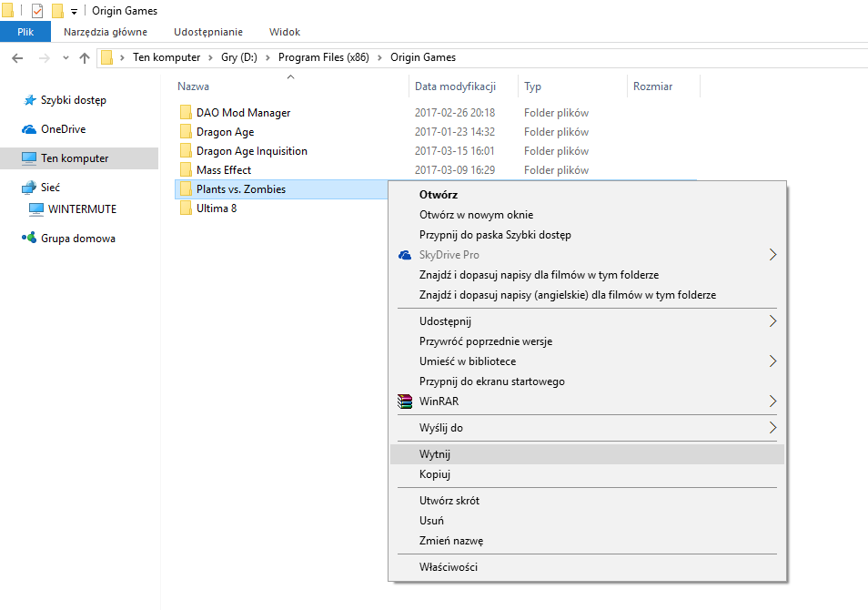Select the Ultima 8 folder
The image size is (868, 610).
pos(216,208)
